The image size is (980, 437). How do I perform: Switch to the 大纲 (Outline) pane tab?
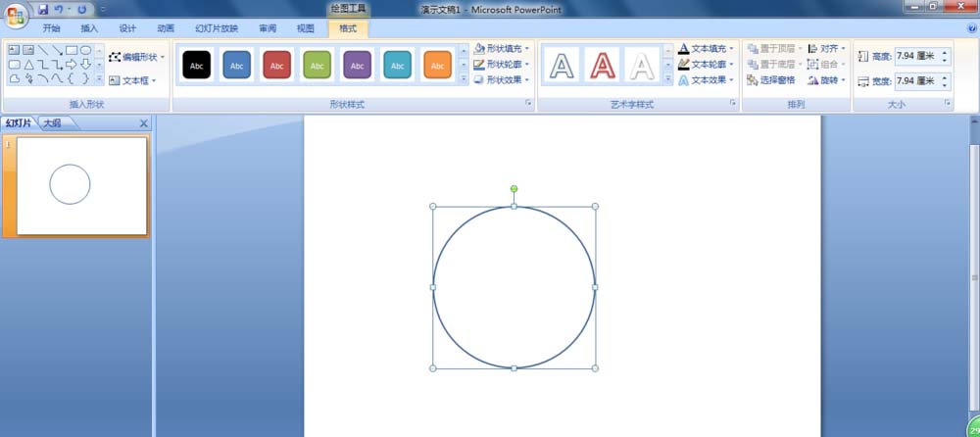(x=53, y=123)
